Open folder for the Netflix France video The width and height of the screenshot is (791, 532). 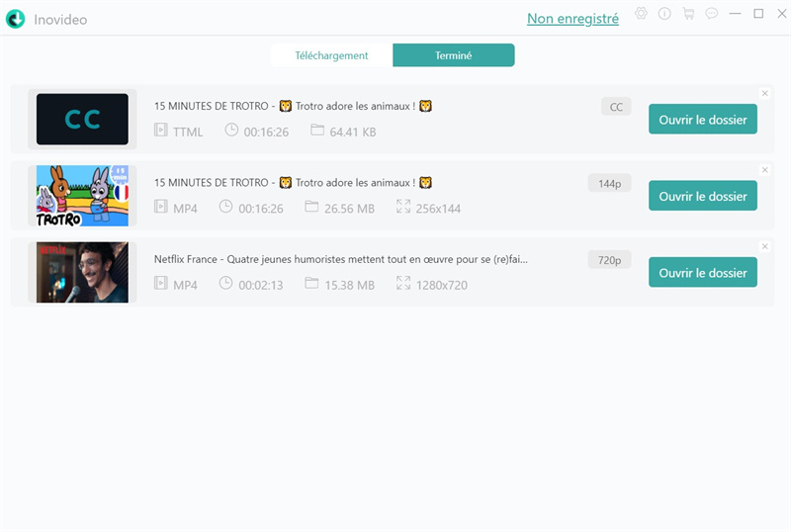703,273
